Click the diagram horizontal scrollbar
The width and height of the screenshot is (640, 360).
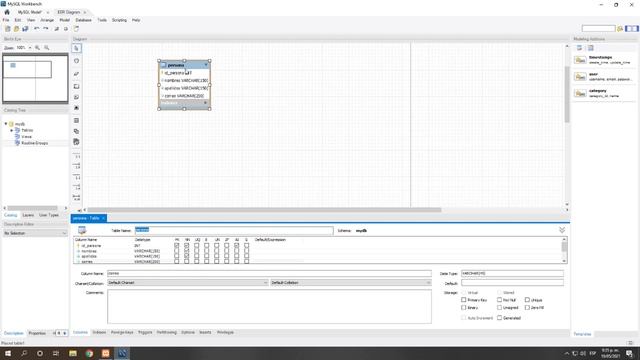(x=264, y=210)
